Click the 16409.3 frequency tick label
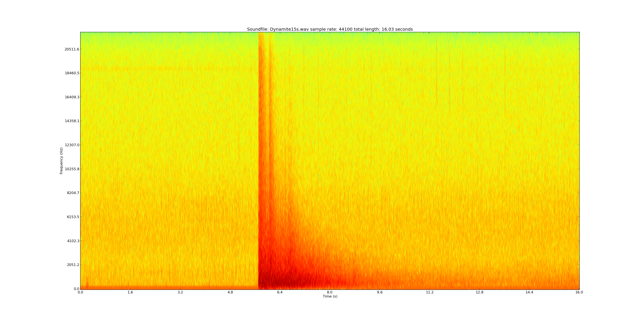This screenshot has height=322, width=644. point(72,97)
